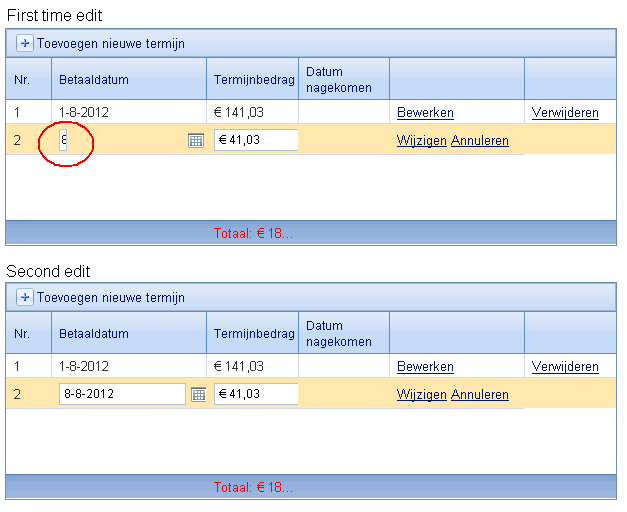
Task: Click plus icon in Second edit grid
Action: pos(25,297)
